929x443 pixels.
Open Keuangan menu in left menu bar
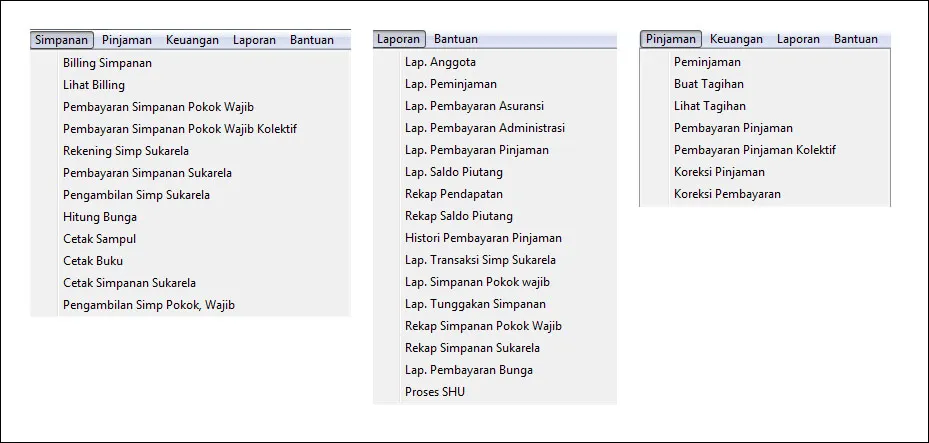tap(193, 40)
